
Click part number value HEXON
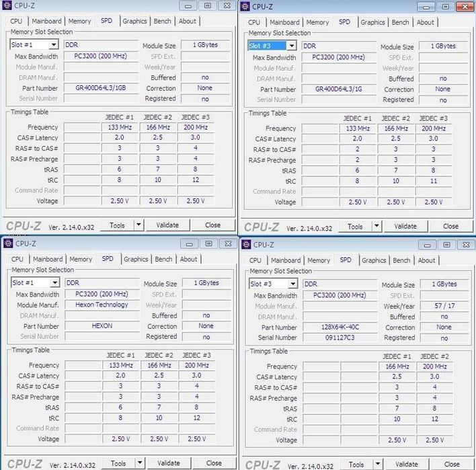point(102,326)
